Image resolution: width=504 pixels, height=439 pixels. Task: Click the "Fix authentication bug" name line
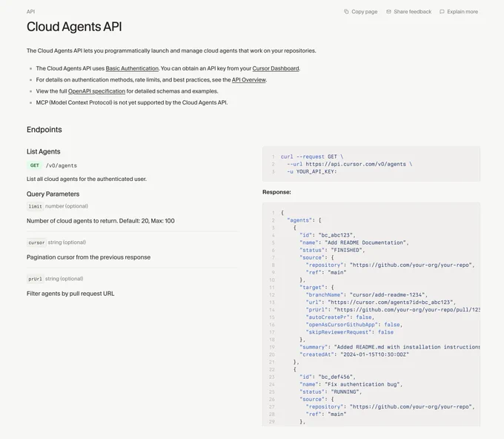tap(351, 384)
